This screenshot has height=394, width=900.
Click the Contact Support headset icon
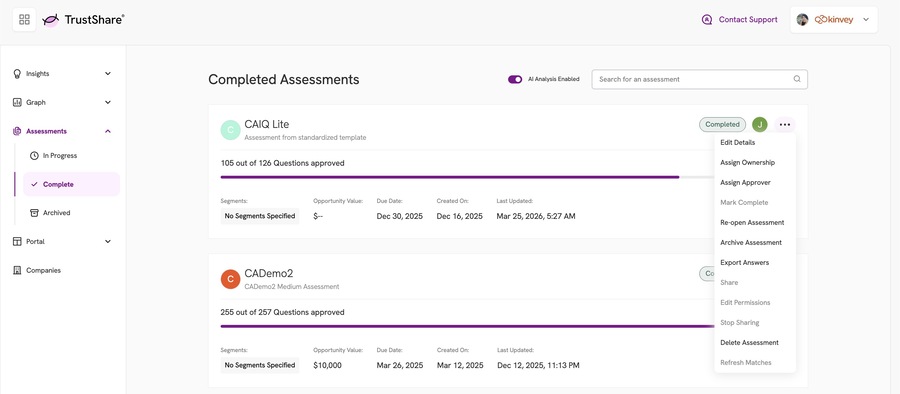[x=707, y=20]
